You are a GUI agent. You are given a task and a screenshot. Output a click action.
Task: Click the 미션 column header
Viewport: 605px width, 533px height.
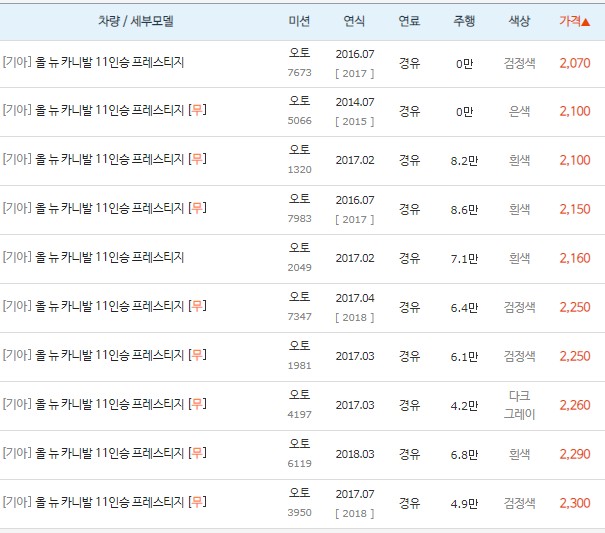(299, 21)
